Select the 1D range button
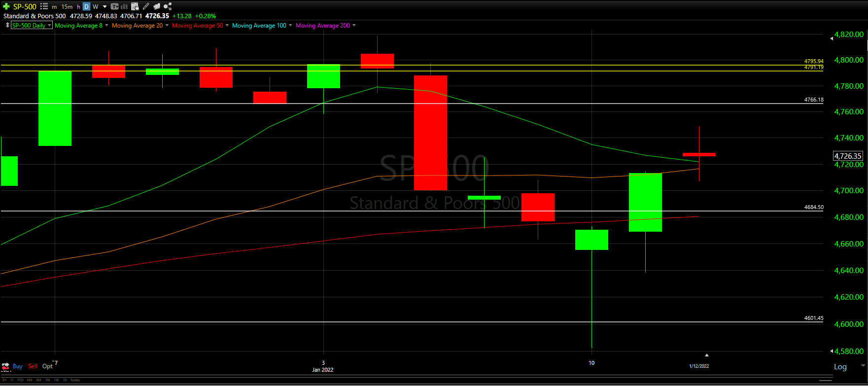Image resolution: width=868 pixels, height=386 pixels. (x=65, y=380)
